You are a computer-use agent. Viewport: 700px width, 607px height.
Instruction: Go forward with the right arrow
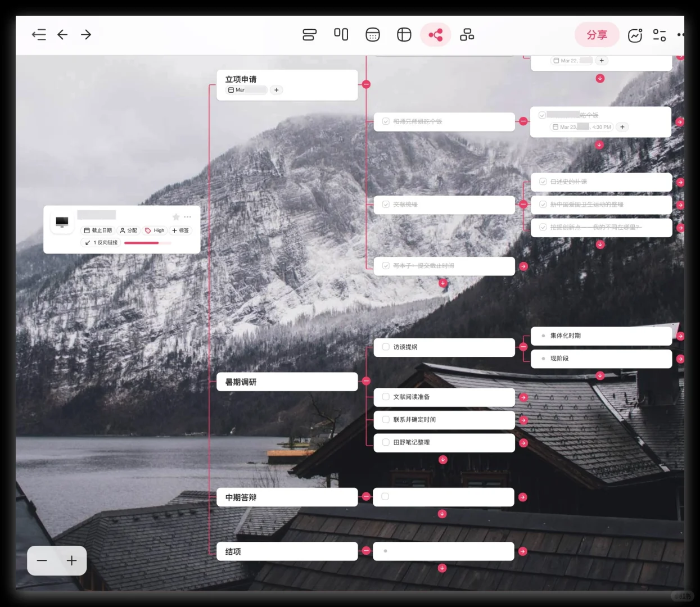(86, 35)
